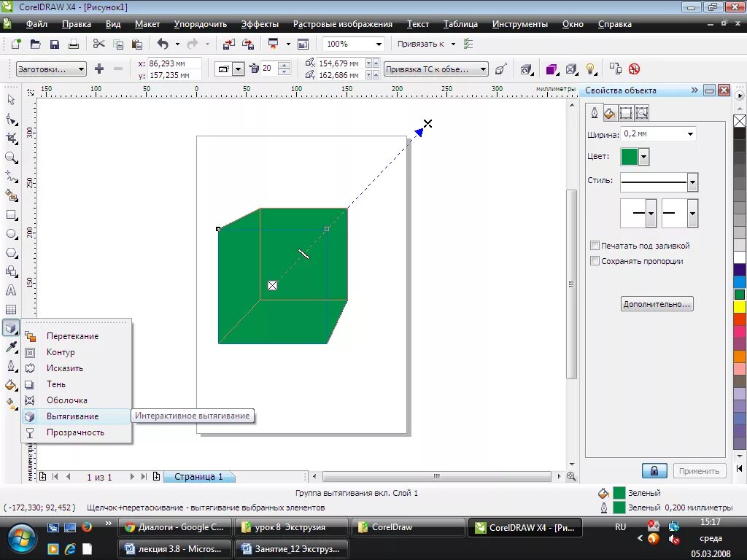This screenshot has width=747, height=560.
Task: Toggle the lock button in properties docker
Action: pyautogui.click(x=654, y=471)
